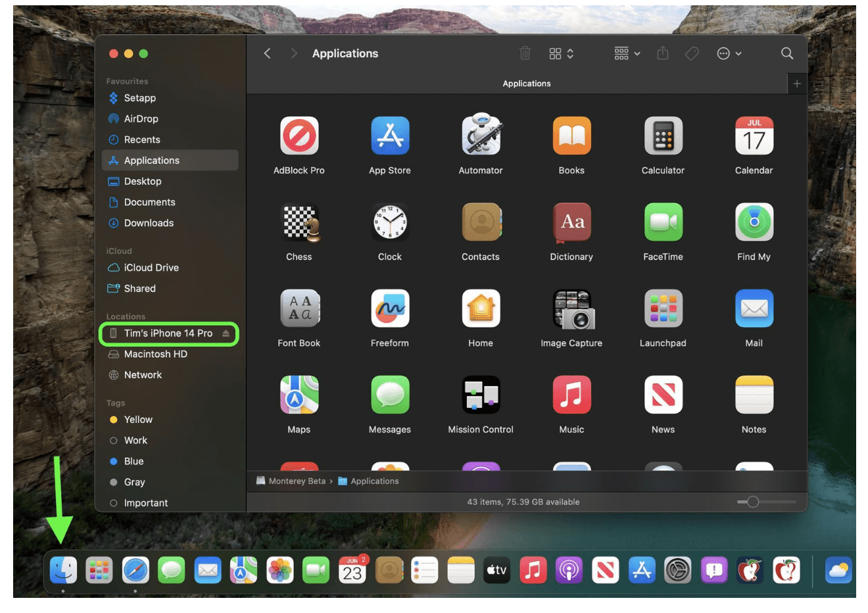Open the Calculator app
The width and height of the screenshot is (868, 613).
pyautogui.click(x=663, y=135)
